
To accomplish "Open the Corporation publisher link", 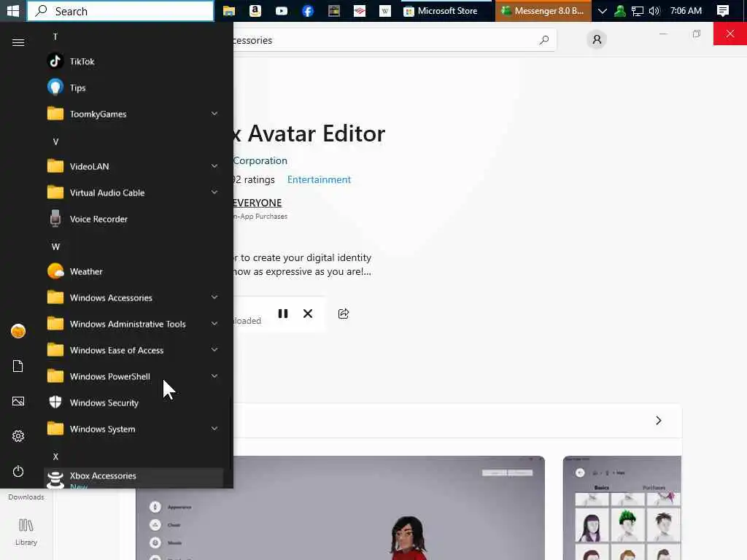I will point(260,160).
